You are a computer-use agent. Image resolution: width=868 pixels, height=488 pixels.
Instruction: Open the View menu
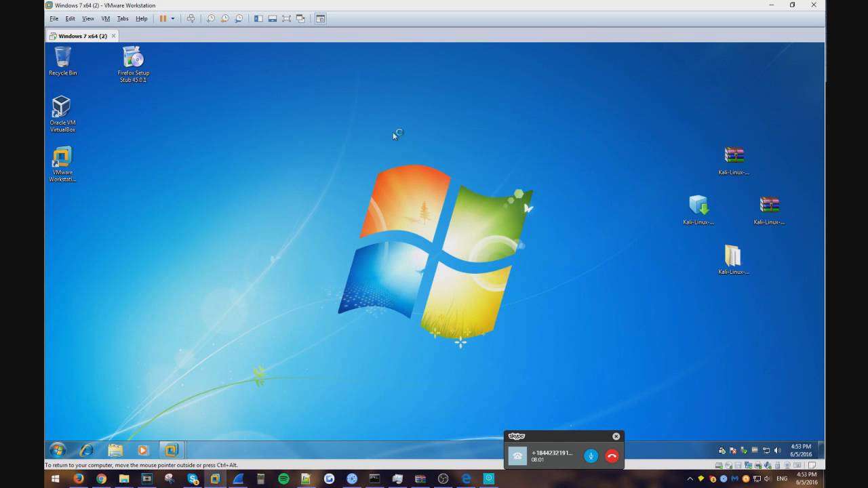(88, 18)
